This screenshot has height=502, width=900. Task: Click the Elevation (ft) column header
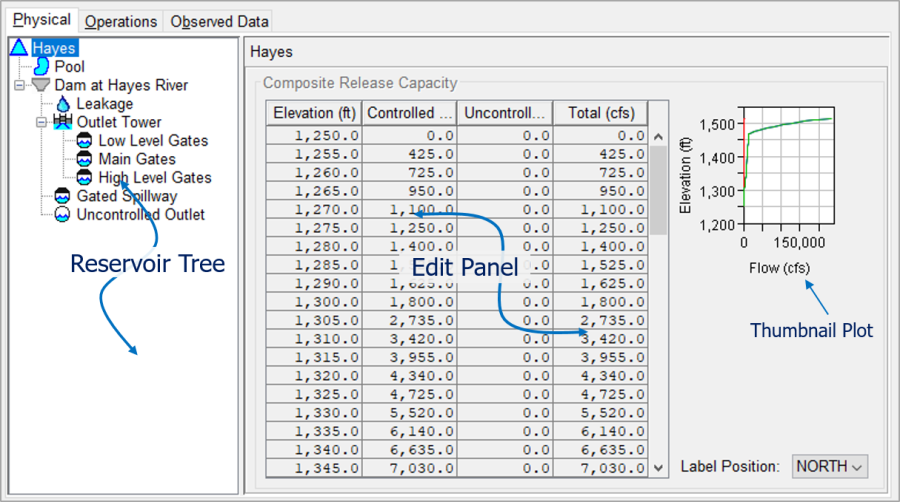click(x=314, y=113)
